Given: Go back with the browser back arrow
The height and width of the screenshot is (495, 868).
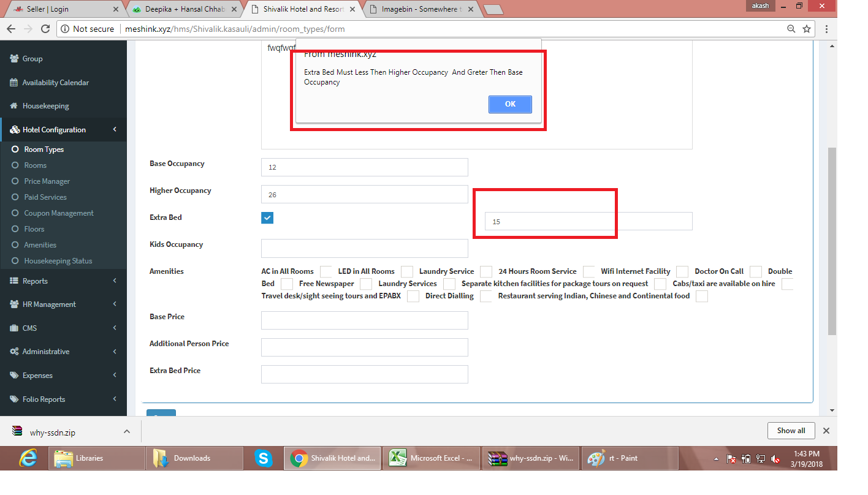Looking at the screenshot, I should pos(10,29).
